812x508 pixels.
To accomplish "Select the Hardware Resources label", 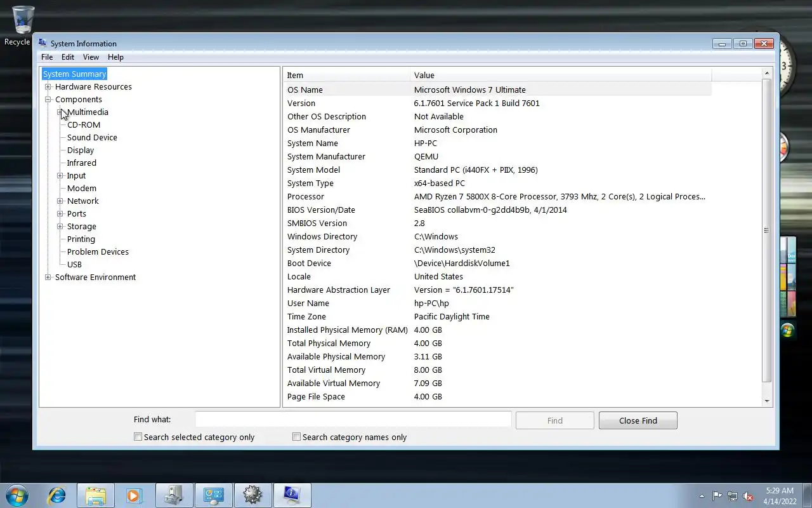I will 93,86.
